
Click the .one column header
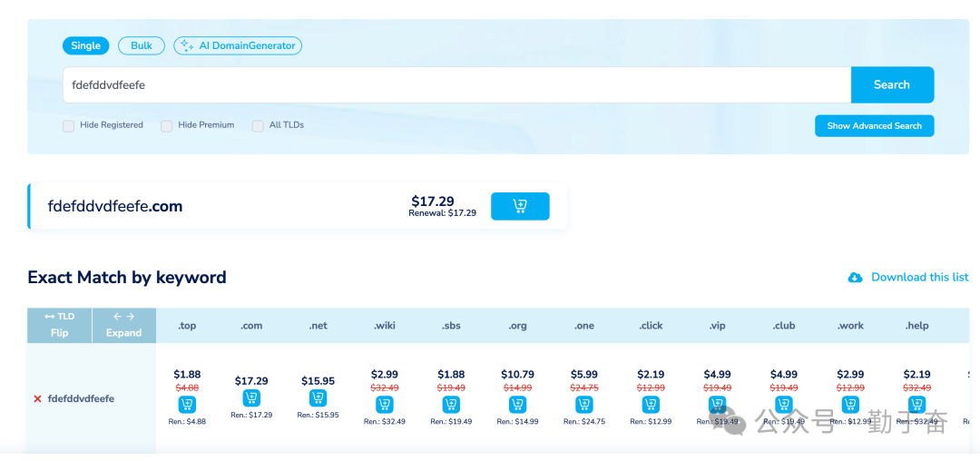tap(583, 326)
